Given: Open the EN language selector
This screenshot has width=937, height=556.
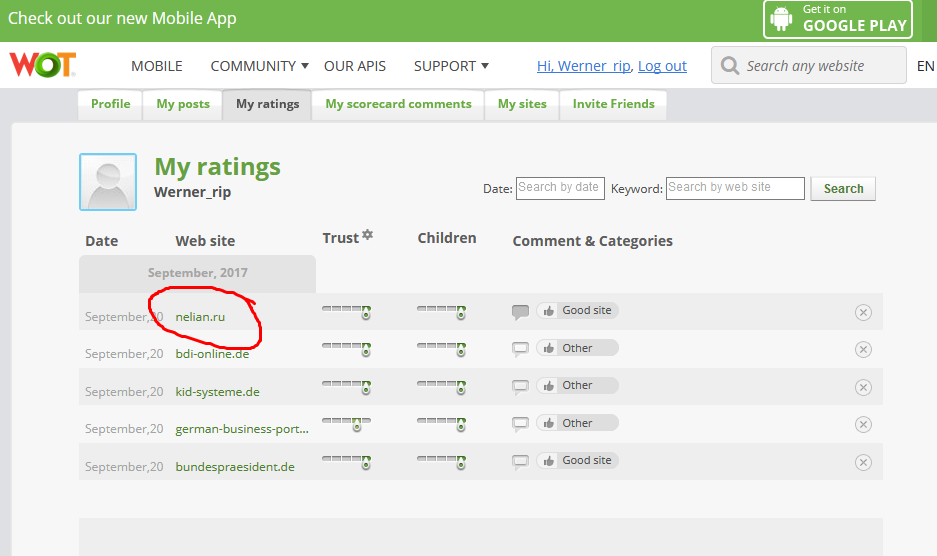Looking at the screenshot, I should click(925, 66).
